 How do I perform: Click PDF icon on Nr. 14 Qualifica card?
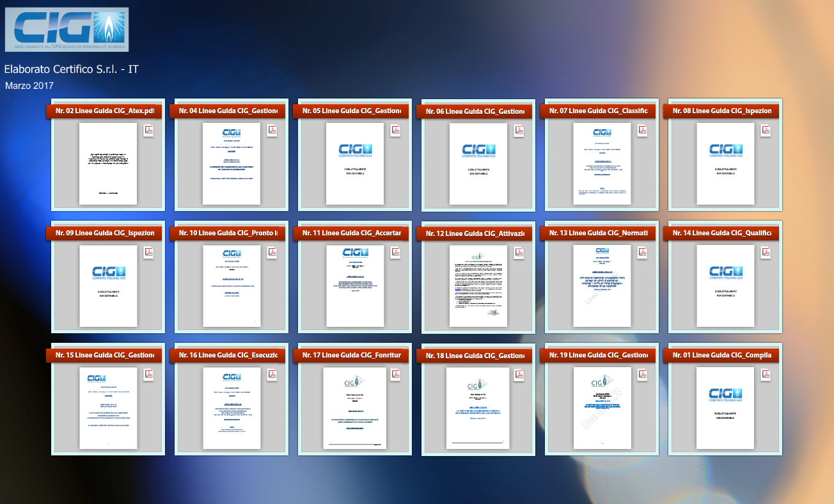tap(766, 253)
